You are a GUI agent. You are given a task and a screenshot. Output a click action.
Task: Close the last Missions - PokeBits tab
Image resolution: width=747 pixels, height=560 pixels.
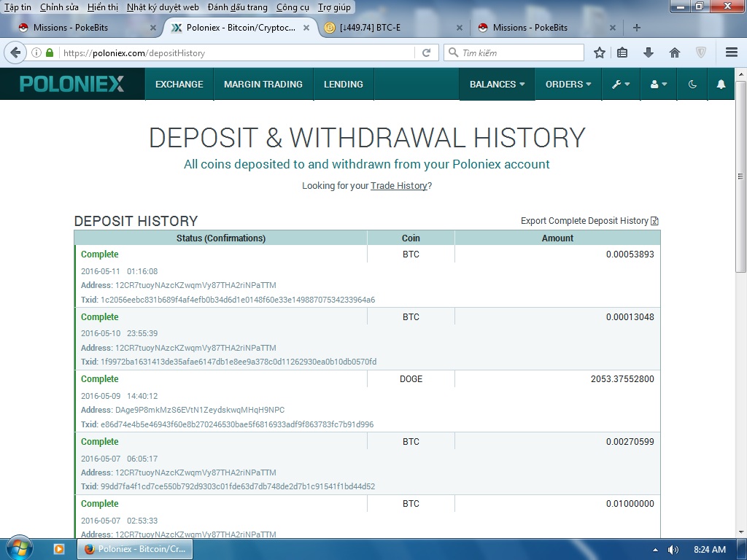tap(613, 28)
